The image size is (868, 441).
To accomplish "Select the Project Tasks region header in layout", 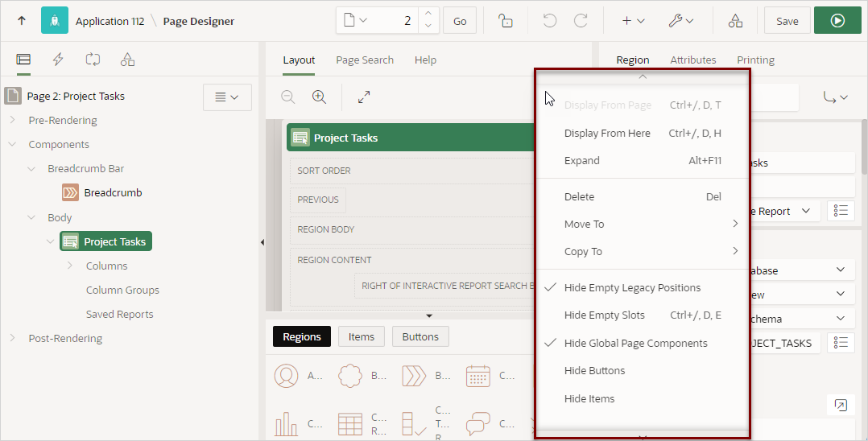I will tap(411, 138).
